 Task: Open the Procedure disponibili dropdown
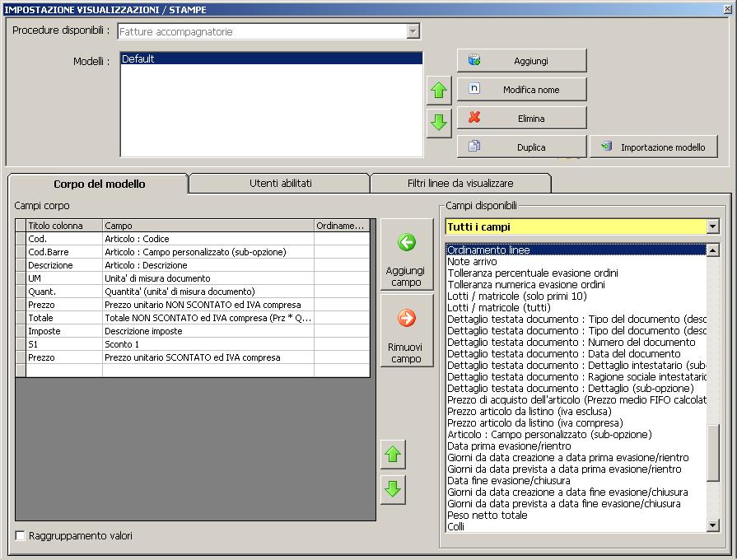tap(413, 31)
